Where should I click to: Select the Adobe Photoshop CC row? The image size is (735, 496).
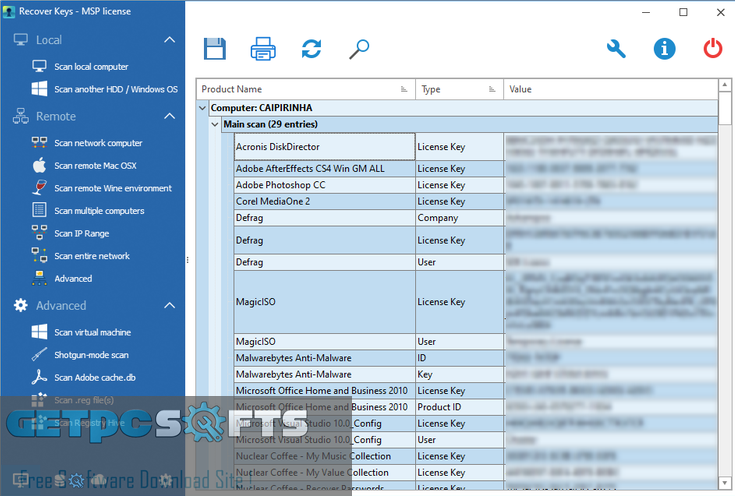point(476,185)
